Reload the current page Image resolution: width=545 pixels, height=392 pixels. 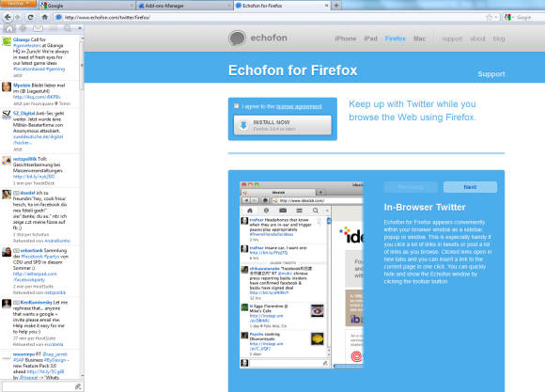[31, 17]
